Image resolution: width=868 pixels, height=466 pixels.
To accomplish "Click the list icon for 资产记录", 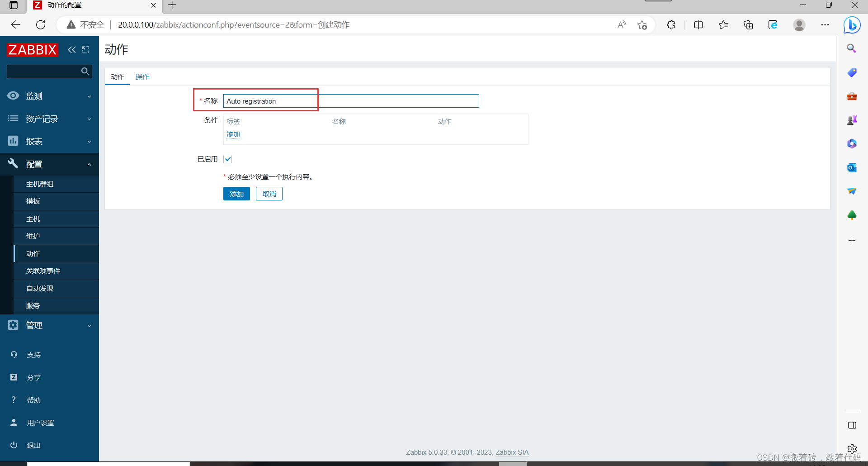I will click(13, 118).
